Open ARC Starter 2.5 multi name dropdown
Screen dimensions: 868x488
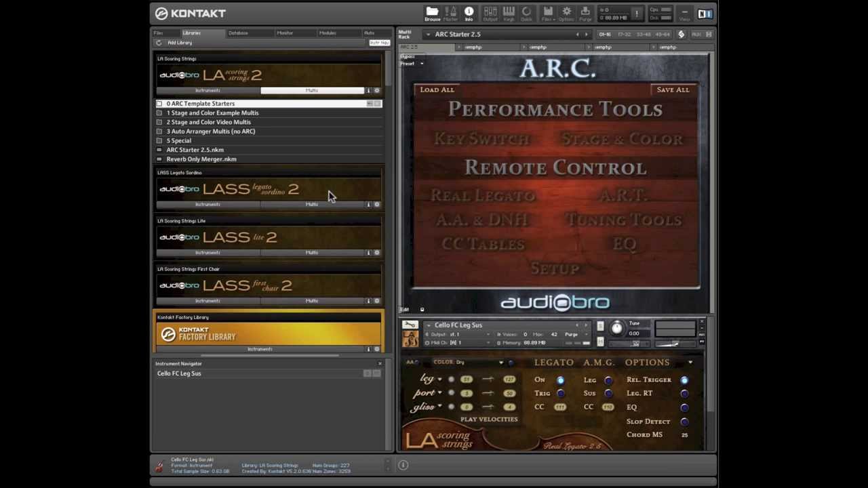428,34
